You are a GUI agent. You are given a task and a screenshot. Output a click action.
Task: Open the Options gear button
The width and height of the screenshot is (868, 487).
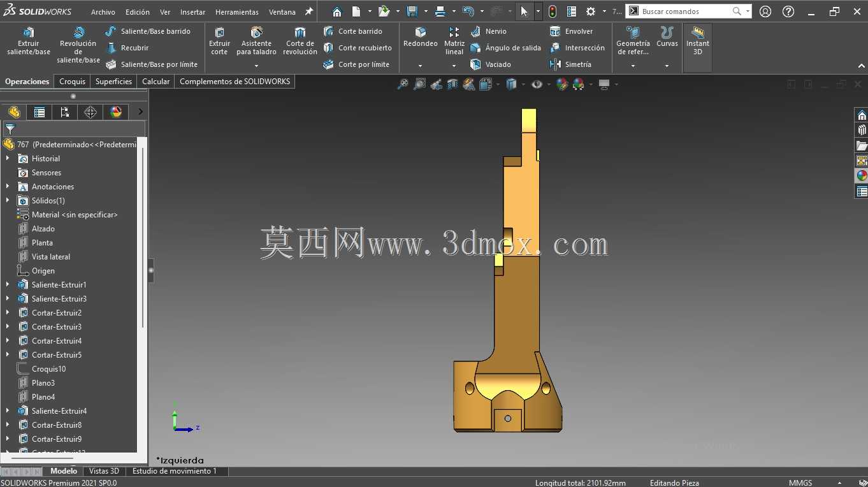(x=591, y=11)
